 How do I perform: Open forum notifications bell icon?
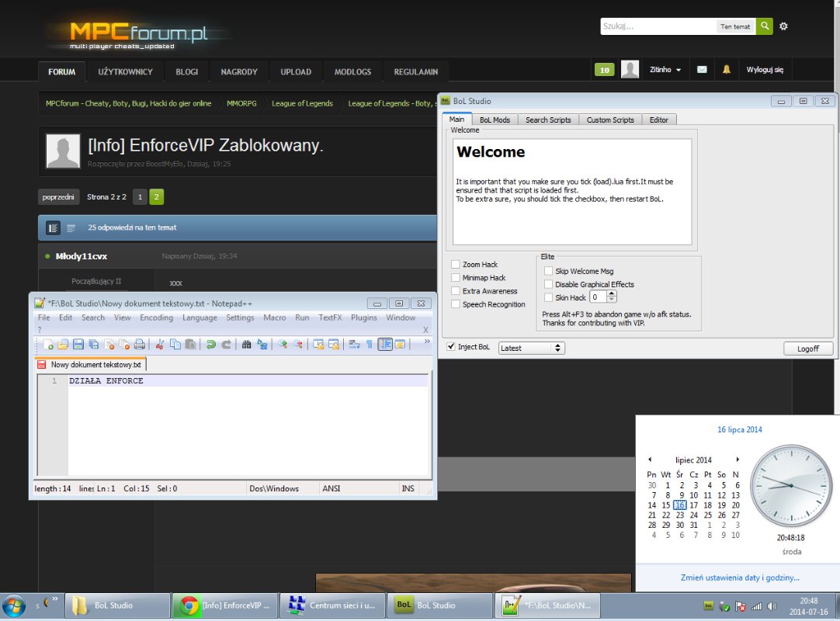pos(727,69)
